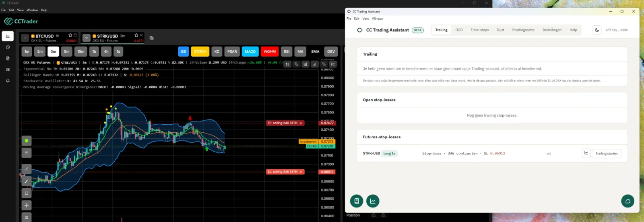Screen dimensions: 644x222
Task: Click the bar chart icon in chart toolbar
Action: (315, 64)
